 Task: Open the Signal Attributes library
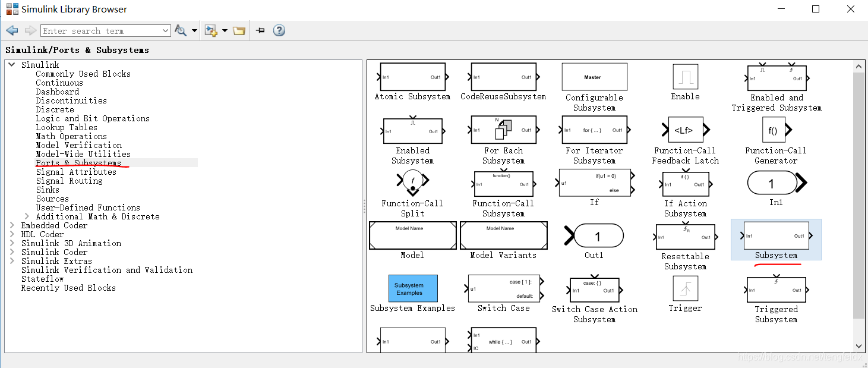pos(76,172)
